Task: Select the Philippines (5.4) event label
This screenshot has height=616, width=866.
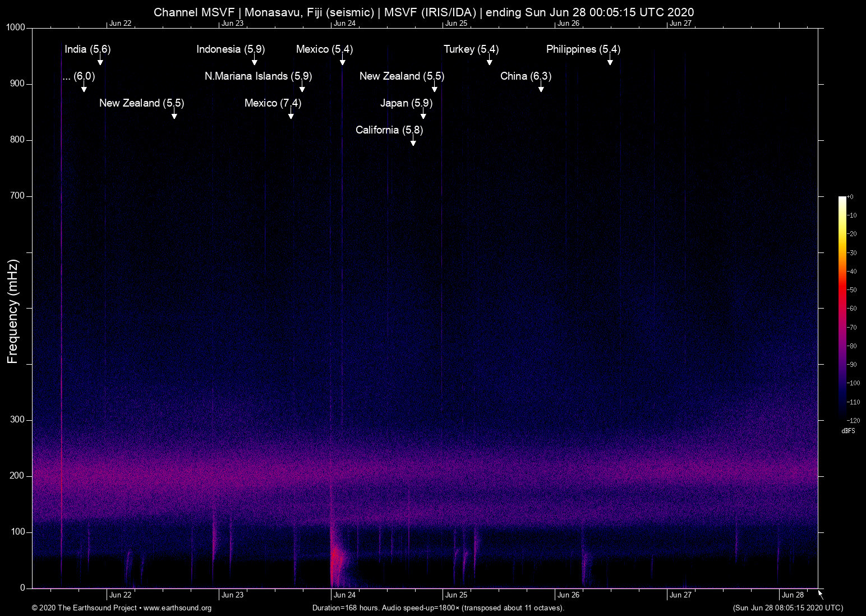Action: (583, 49)
